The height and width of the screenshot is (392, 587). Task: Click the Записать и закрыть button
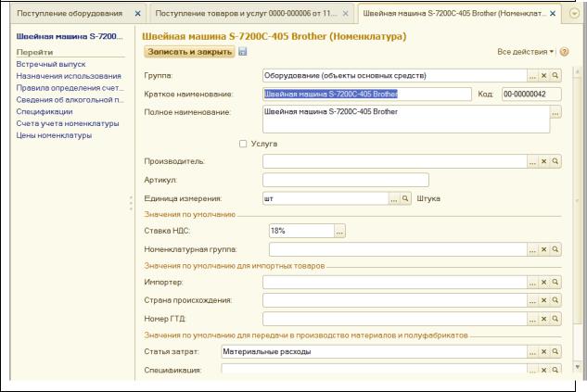189,52
